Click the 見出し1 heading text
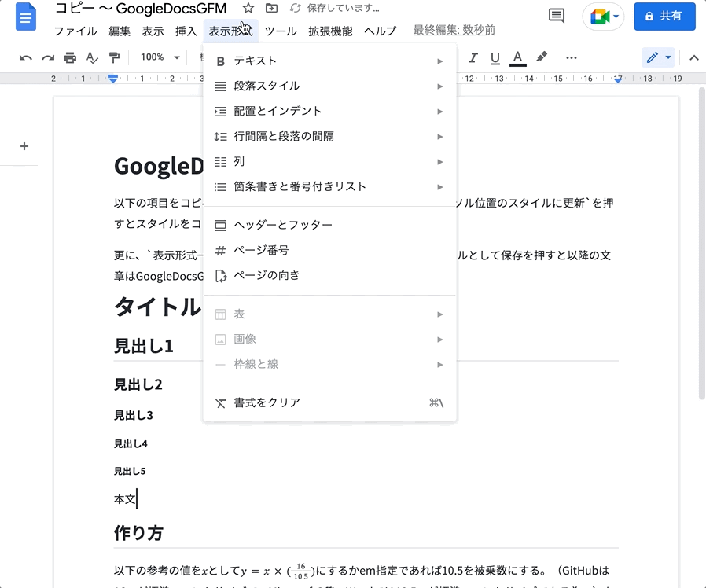 144,346
